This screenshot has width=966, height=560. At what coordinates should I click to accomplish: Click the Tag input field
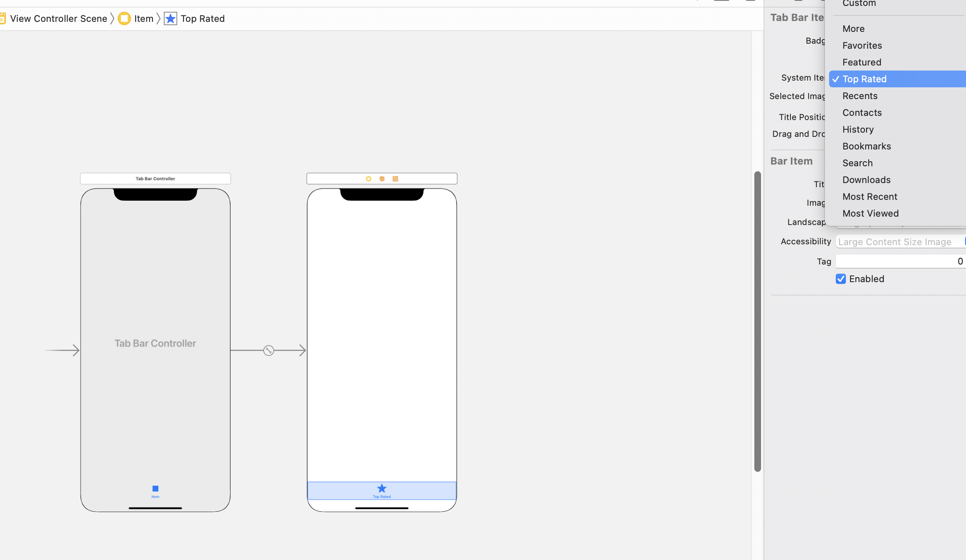899,261
